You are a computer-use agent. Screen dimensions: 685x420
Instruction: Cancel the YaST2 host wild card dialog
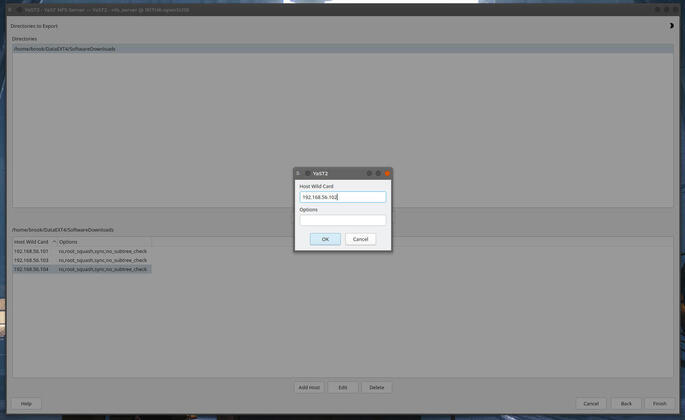pos(360,239)
